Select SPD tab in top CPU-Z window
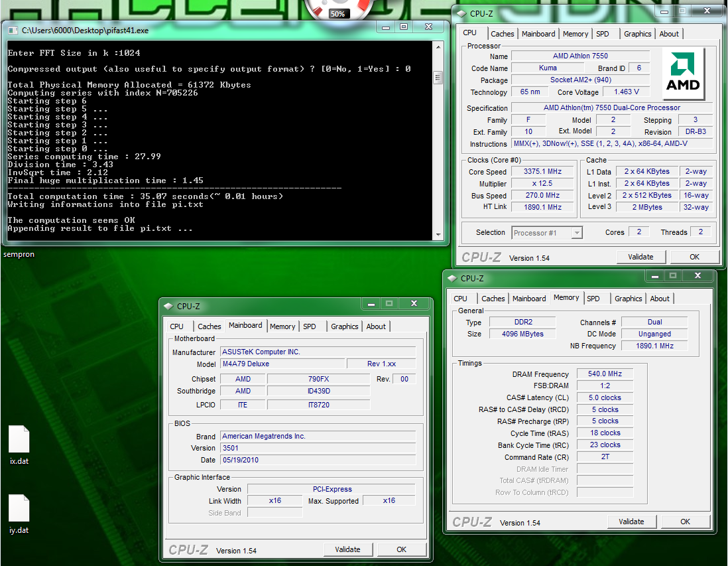 point(603,34)
